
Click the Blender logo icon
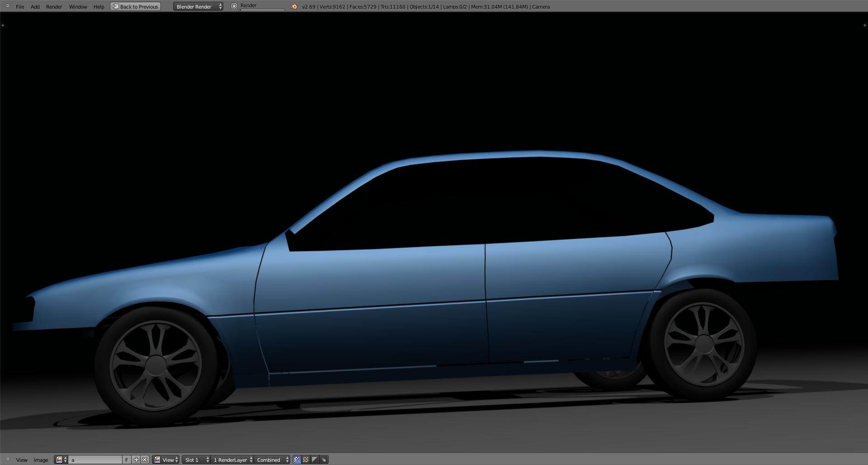[294, 6]
